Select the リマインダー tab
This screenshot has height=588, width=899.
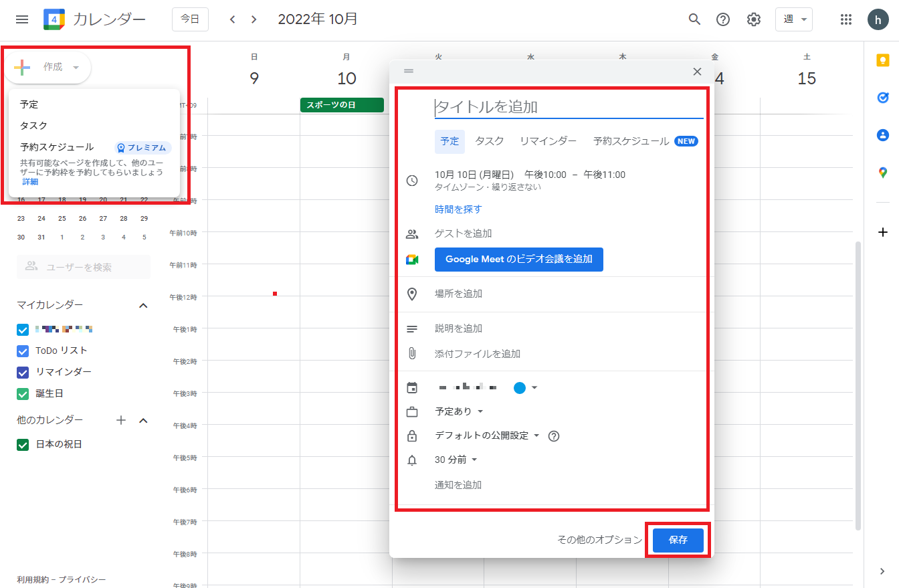(548, 141)
